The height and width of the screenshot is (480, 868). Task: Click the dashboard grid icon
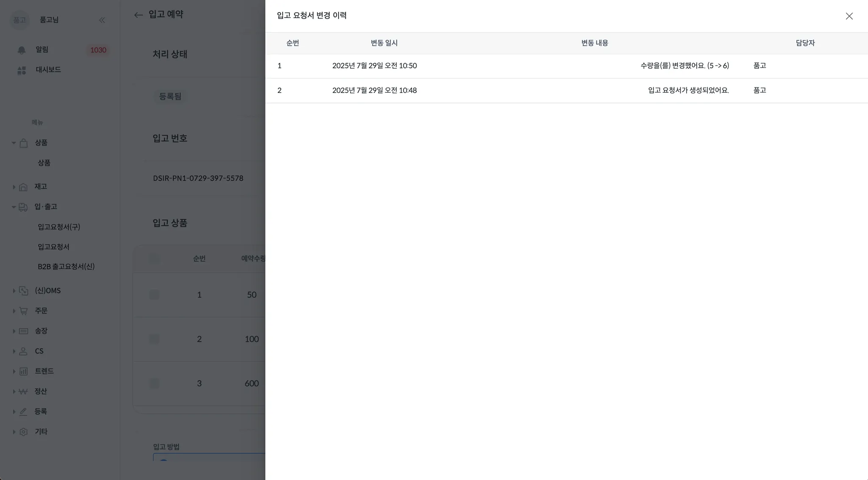pos(22,70)
